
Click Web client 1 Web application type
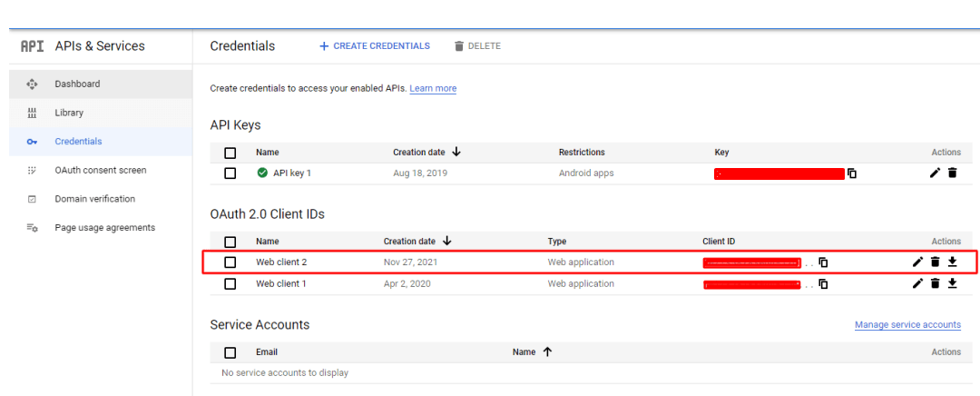(581, 283)
